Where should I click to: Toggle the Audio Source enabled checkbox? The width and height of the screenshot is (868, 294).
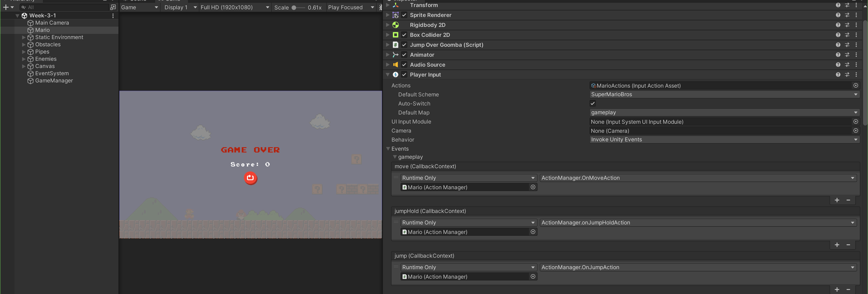(x=404, y=65)
